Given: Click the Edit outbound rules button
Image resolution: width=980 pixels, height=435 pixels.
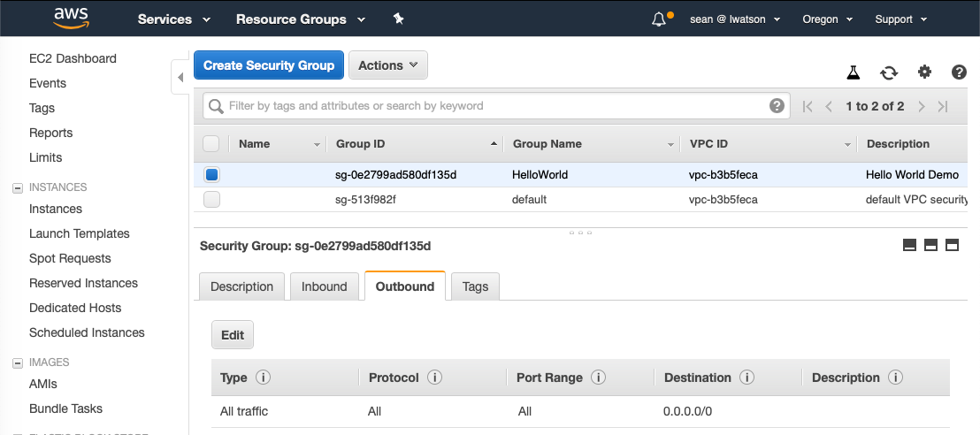Looking at the screenshot, I should 233,335.
